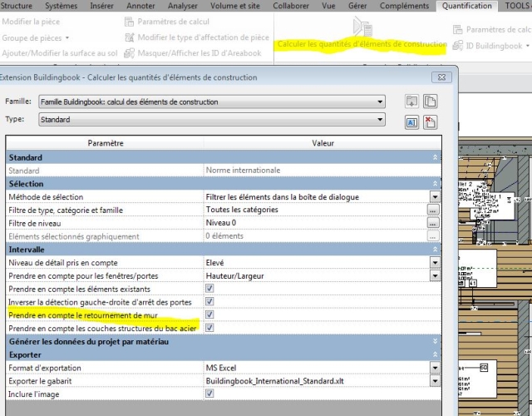532x416 pixels.
Task: Click the Niveau 0 value
Action: (221, 223)
